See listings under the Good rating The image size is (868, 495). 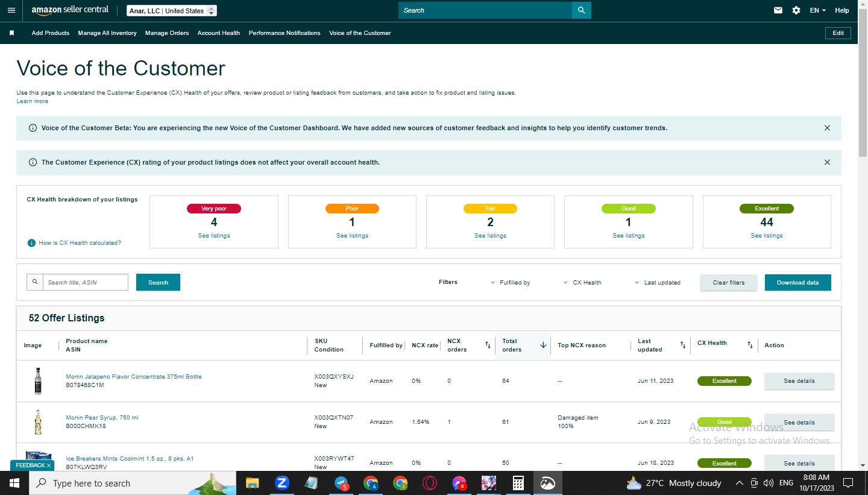628,236
